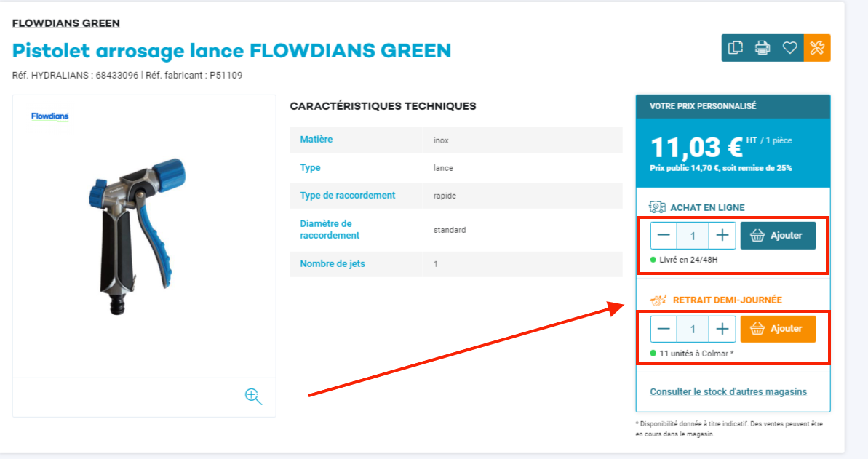This screenshot has width=868, height=459.
Task: Open the orange tools wrench icon
Action: tap(817, 47)
